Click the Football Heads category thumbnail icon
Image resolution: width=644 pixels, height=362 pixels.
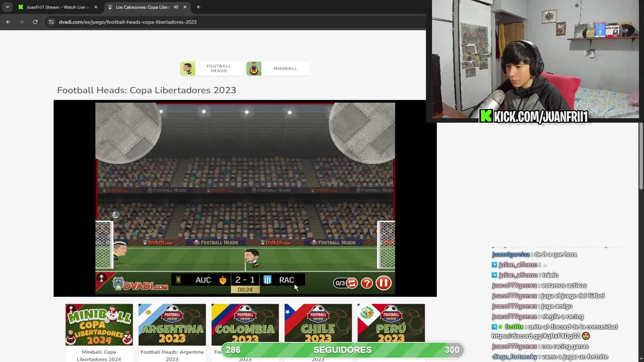(188, 68)
